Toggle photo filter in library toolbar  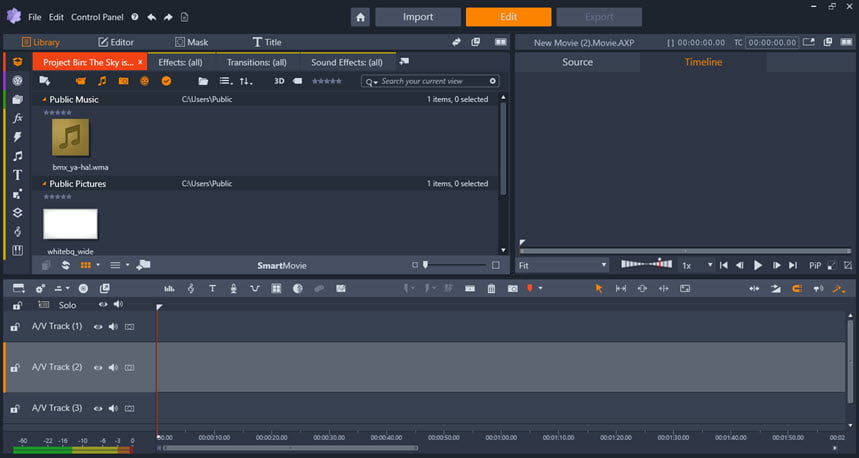[x=123, y=81]
